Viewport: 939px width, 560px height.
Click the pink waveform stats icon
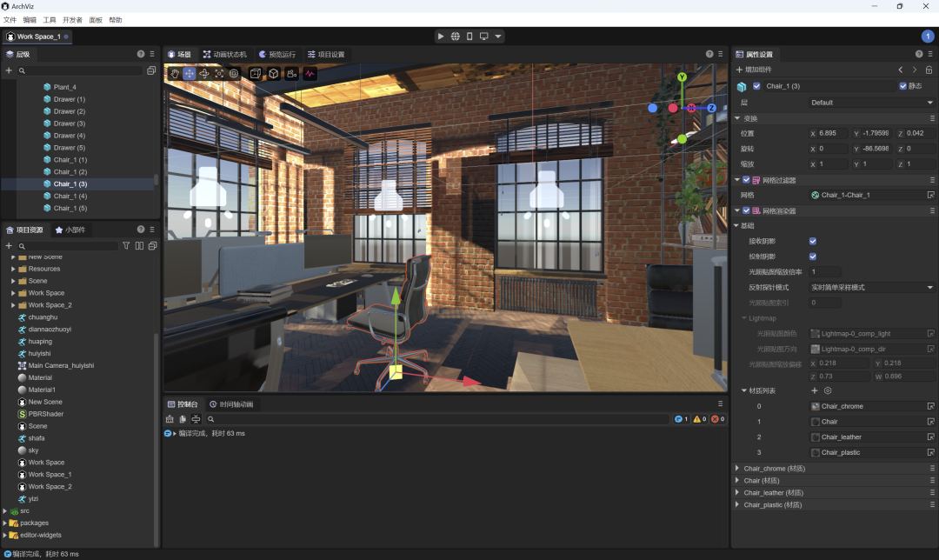click(x=310, y=74)
